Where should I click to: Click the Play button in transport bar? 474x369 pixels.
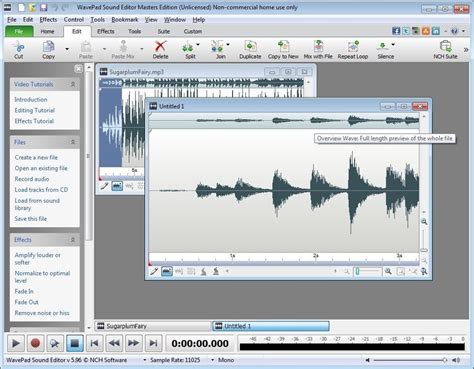[x=16, y=343]
